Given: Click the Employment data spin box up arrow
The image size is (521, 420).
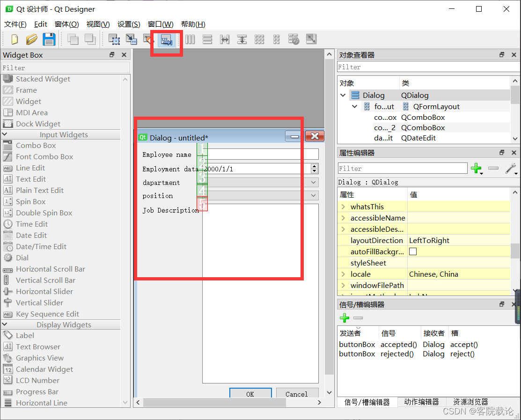Looking at the screenshot, I should click(x=314, y=166).
